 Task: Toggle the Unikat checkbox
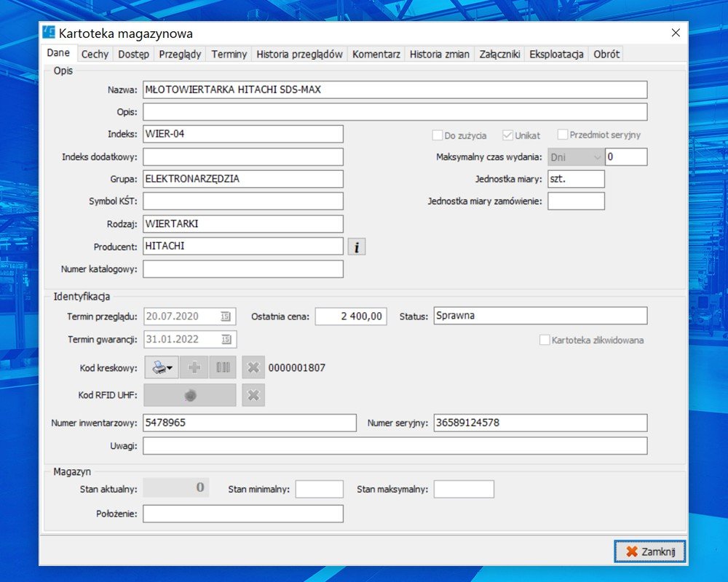[x=508, y=135]
